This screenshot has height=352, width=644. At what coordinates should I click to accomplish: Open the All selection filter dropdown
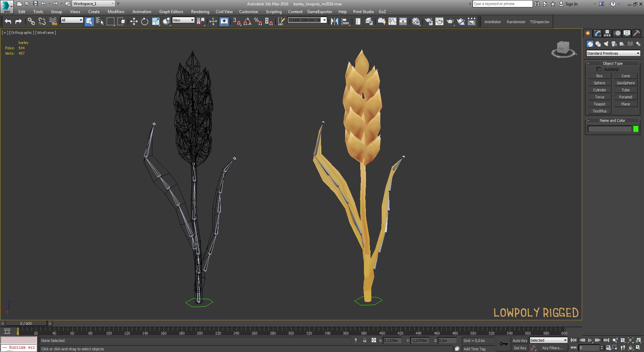(x=72, y=20)
